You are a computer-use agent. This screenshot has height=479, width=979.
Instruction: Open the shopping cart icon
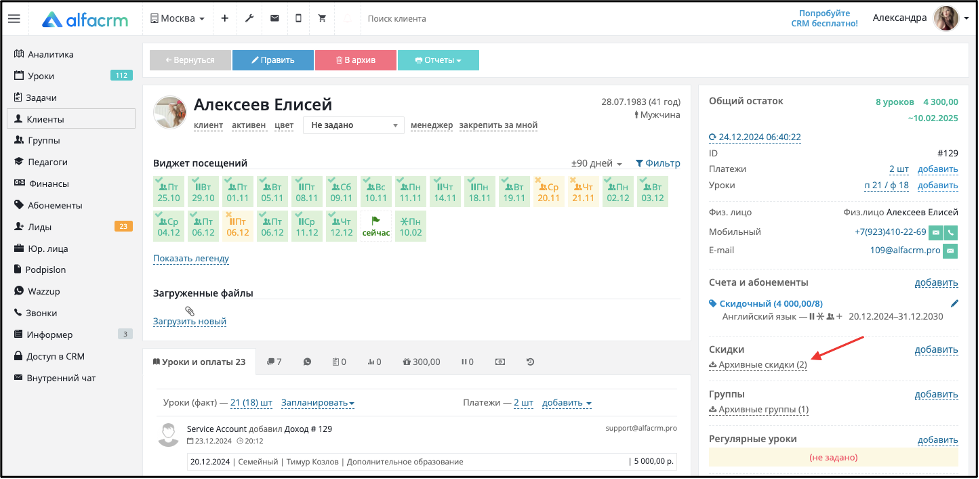click(322, 19)
